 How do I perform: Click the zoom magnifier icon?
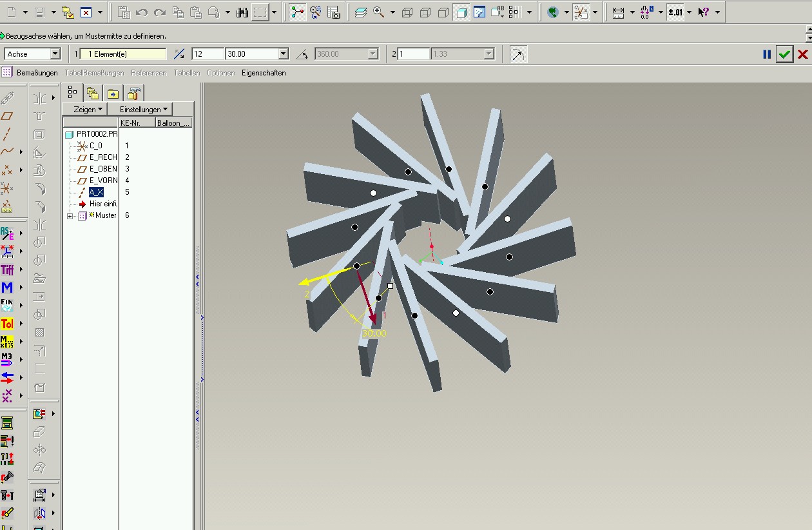tap(379, 12)
